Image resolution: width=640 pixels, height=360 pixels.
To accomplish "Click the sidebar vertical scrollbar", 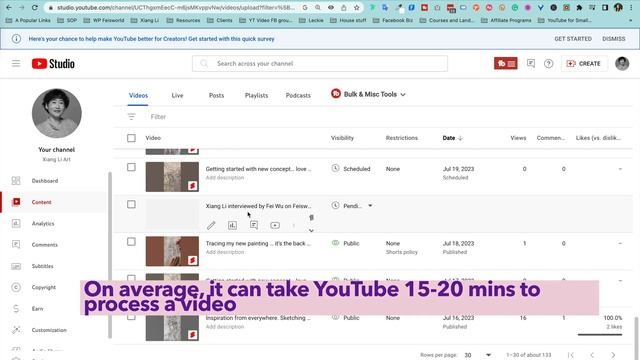I will [x=109, y=255].
